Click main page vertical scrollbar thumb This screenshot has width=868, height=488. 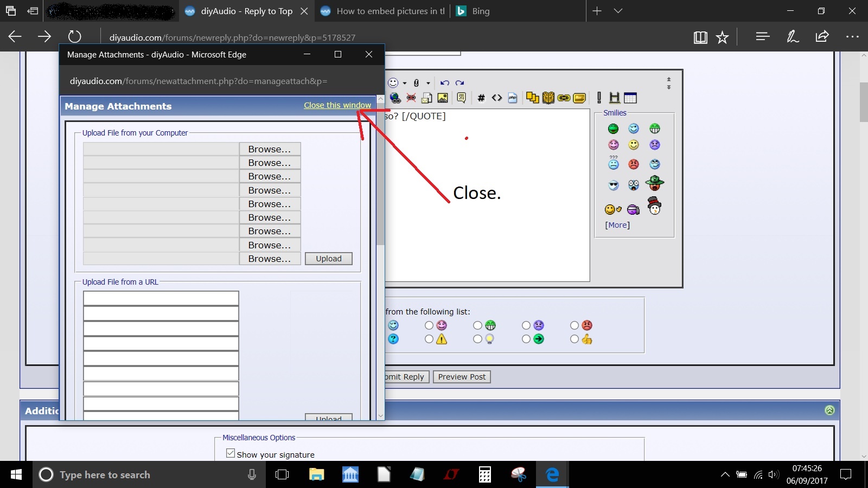(x=864, y=102)
